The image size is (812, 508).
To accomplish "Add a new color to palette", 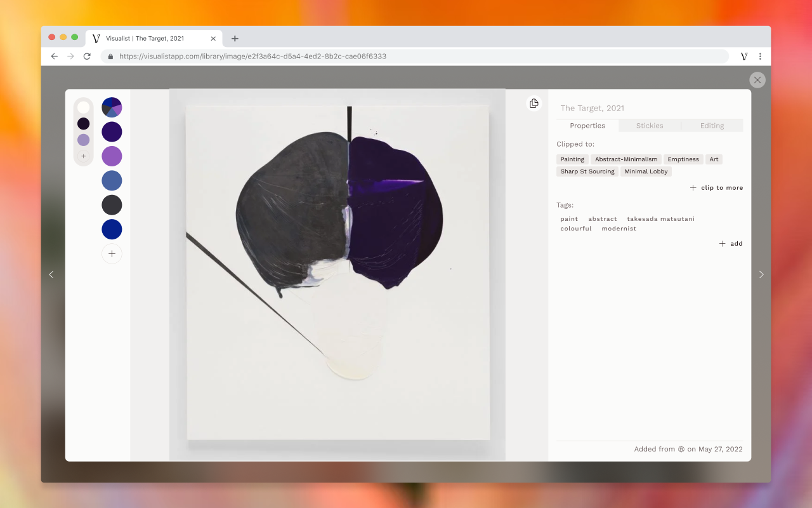I will click(x=112, y=254).
